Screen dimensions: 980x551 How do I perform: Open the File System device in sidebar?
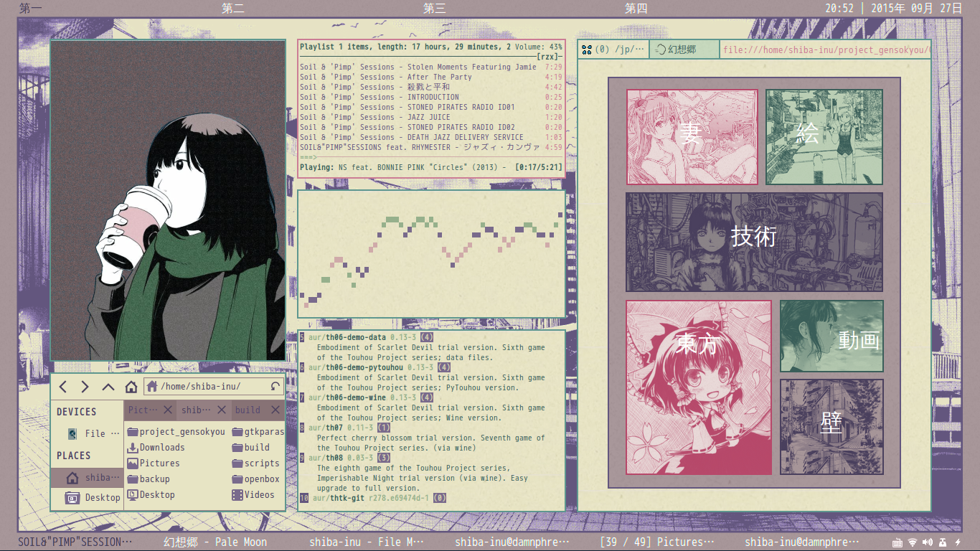coord(87,433)
